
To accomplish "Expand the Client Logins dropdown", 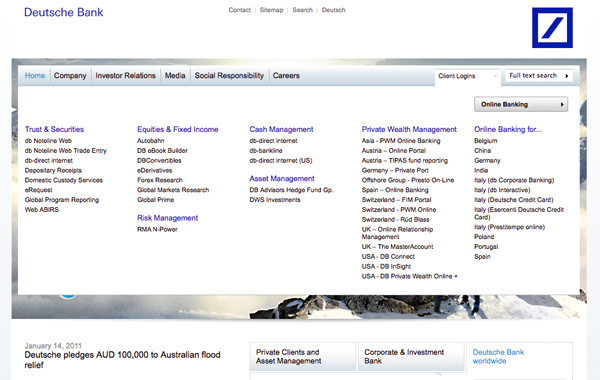I will pos(468,76).
